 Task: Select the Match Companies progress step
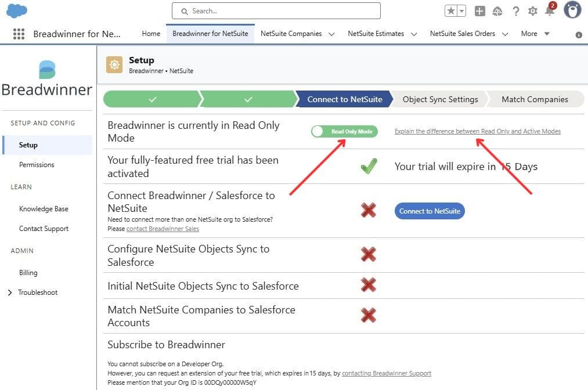click(x=535, y=99)
